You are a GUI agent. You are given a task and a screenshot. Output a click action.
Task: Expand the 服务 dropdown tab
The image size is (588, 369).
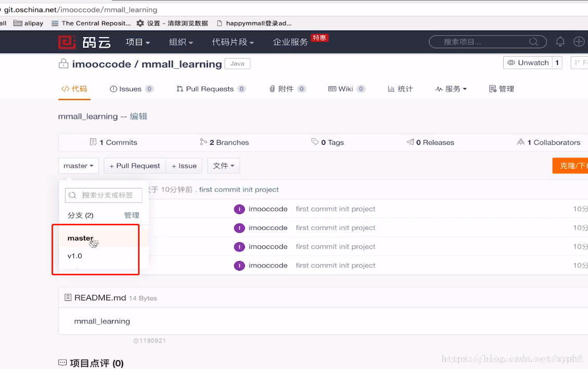451,89
